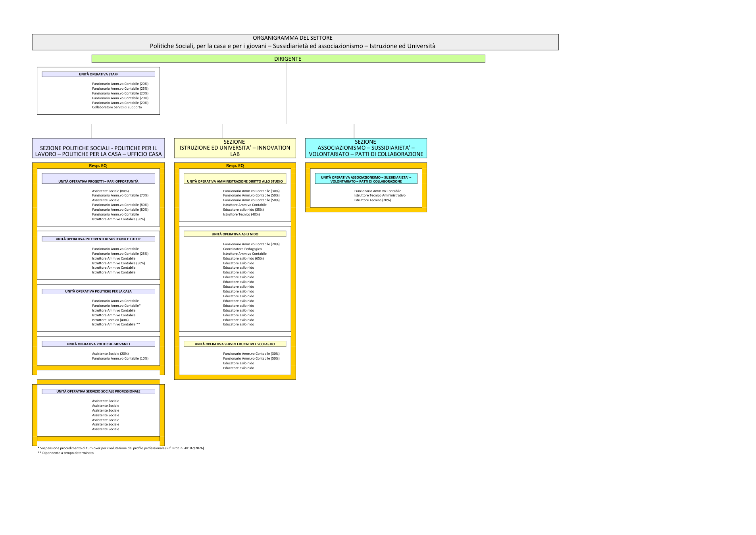Click Assistente Sociale (80%) entry
Screen dimensions: 756x535
click(110, 191)
